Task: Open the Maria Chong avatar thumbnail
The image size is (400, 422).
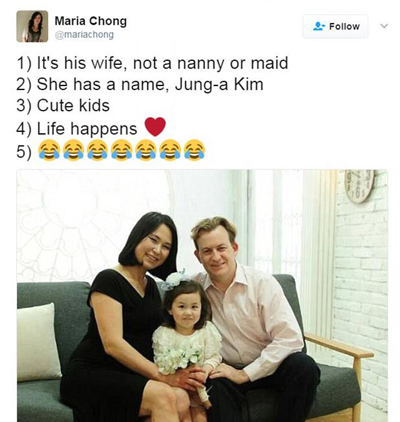Action: tap(32, 26)
